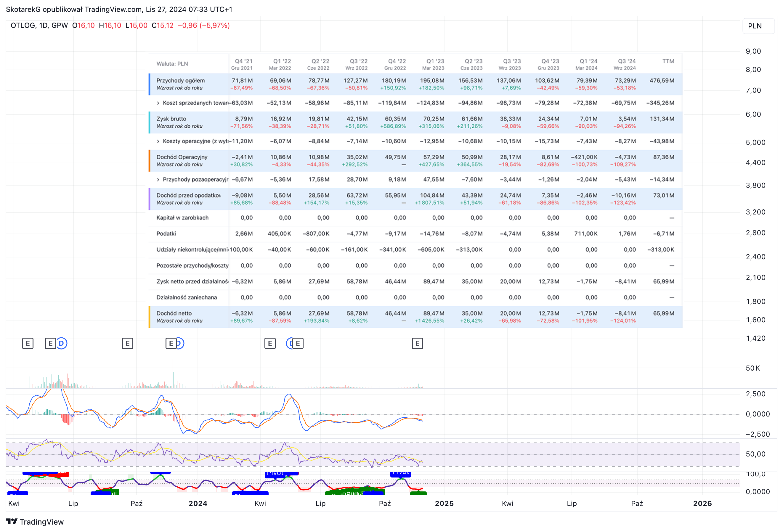
Task: Click the Działalność zaniechana row label
Action: tap(187, 297)
